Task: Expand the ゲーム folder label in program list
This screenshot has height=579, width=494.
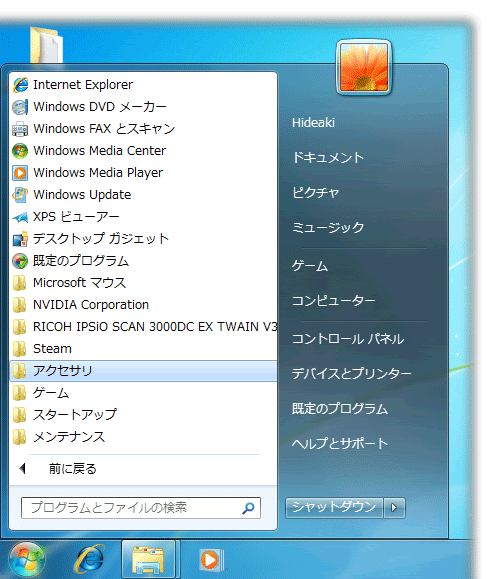Action: pyautogui.click(x=51, y=393)
